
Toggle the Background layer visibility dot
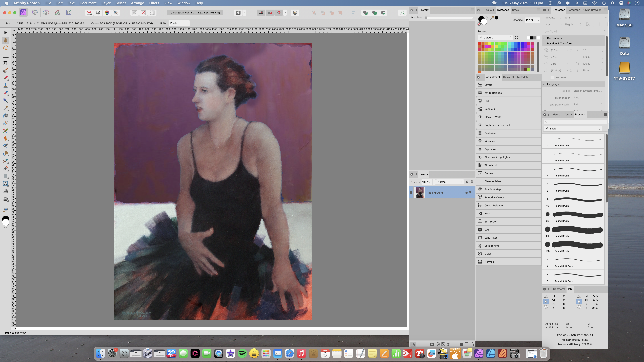470,192
